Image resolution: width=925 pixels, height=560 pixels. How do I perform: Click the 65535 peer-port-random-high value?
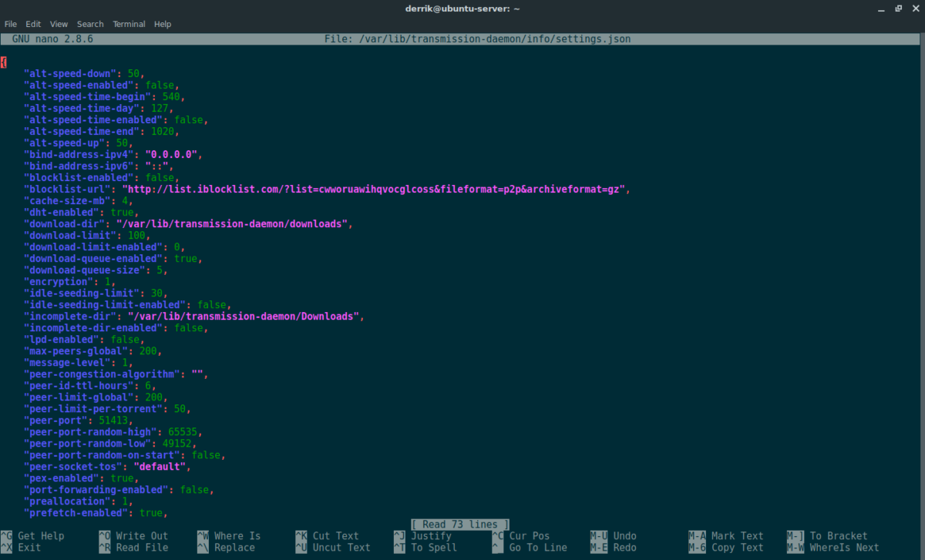183,432
